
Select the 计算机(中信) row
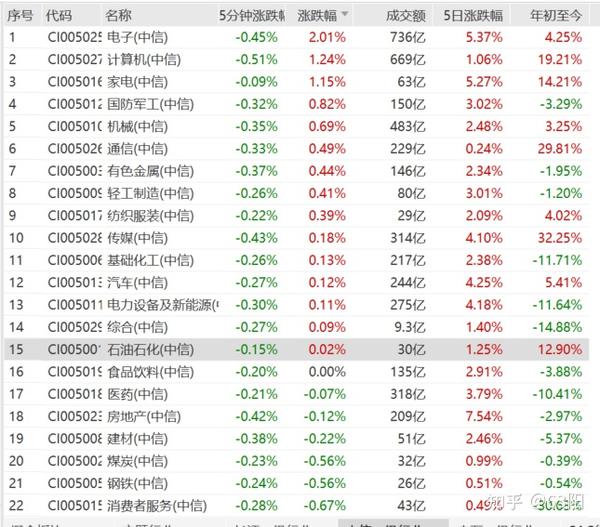coord(297,59)
